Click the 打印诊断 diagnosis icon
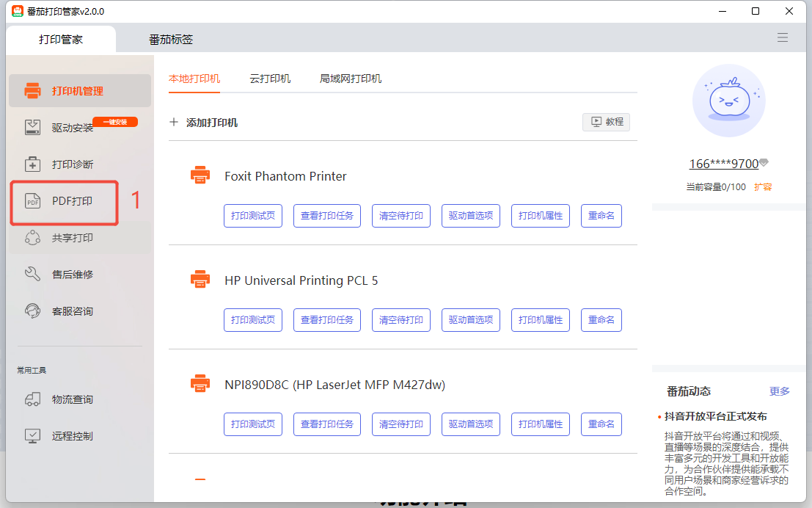This screenshot has width=812, height=508. [32, 164]
